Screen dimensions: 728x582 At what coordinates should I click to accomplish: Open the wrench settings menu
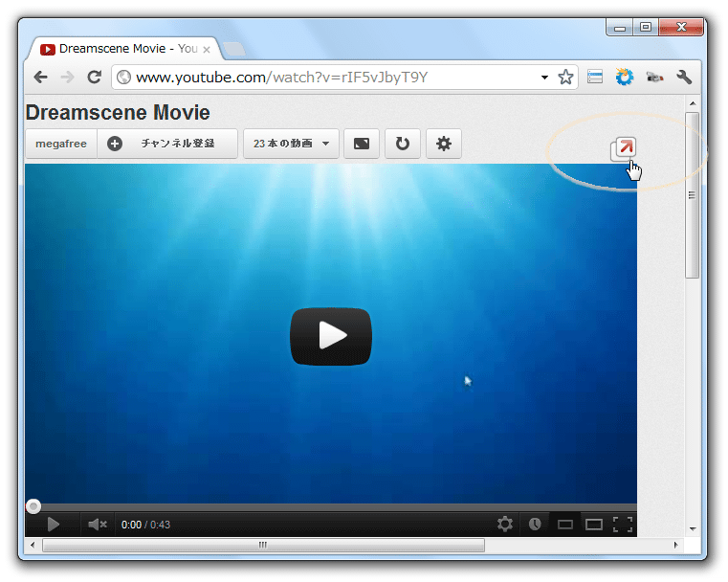(x=684, y=78)
